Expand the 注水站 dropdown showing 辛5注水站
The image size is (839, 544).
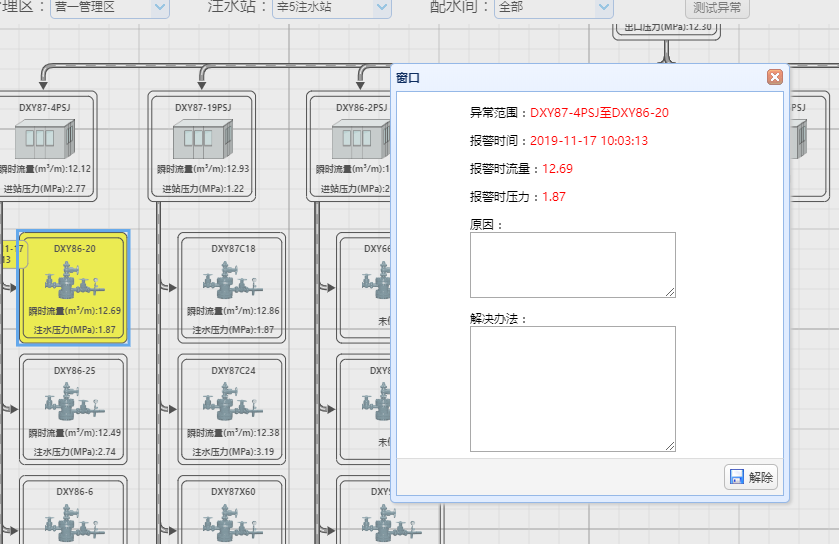pyautogui.click(x=331, y=7)
